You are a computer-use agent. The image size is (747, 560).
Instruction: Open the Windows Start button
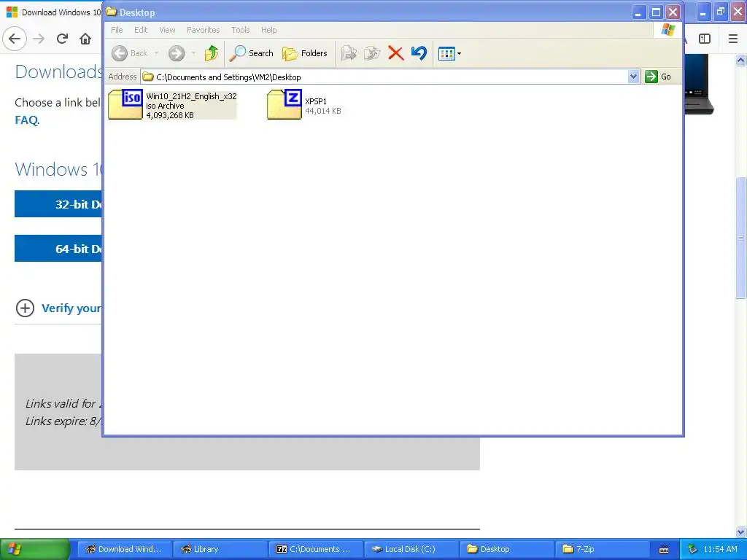click(35, 549)
